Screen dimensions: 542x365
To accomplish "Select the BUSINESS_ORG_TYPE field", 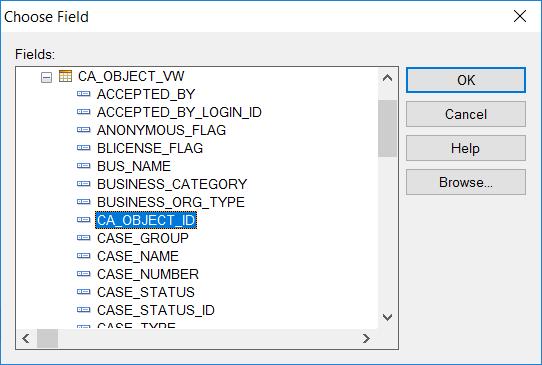I will 171,202.
